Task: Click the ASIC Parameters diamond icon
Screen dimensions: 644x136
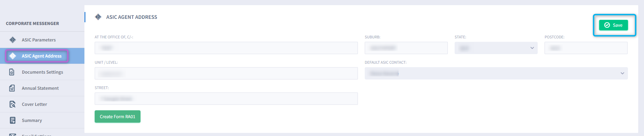Action: coord(13,40)
